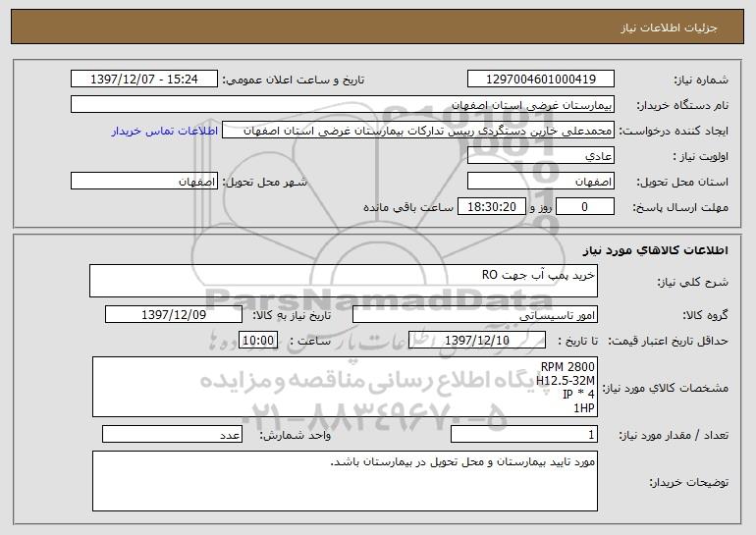Click the label توضیحات خریدار
756x535 pixels.
pyautogui.click(x=689, y=481)
